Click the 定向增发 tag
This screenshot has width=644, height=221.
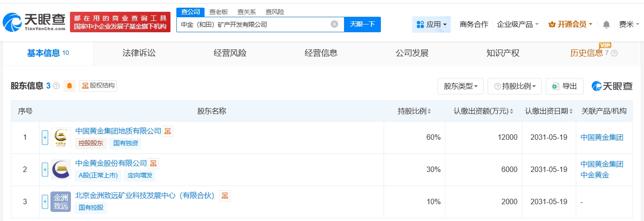140,176
